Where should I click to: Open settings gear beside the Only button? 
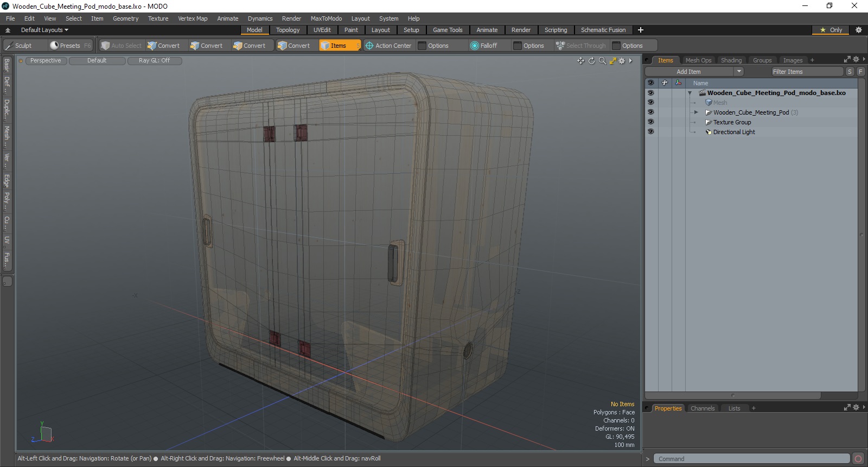click(x=859, y=30)
